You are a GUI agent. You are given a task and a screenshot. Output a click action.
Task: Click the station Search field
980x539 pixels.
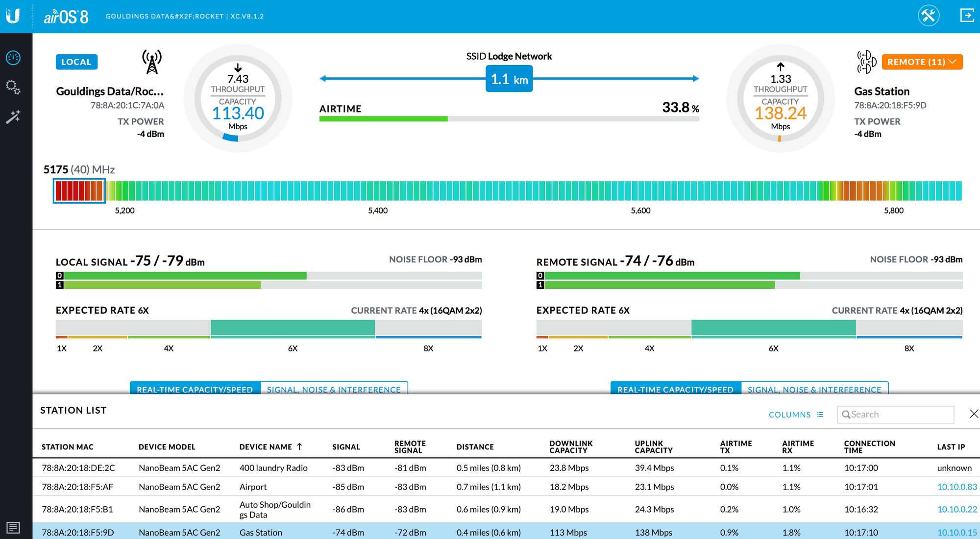[896, 415]
